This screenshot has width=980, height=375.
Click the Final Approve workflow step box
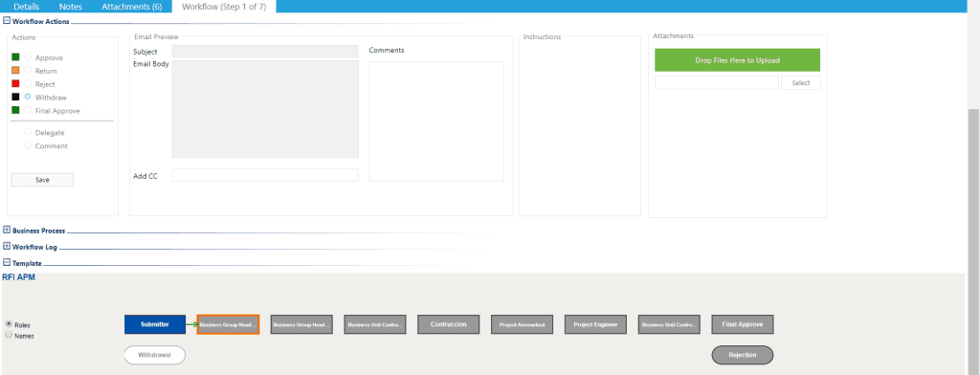click(x=743, y=324)
